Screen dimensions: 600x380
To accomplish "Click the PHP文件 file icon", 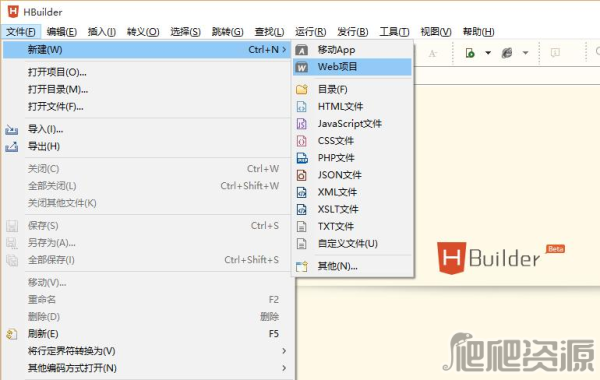I will click(x=302, y=158).
